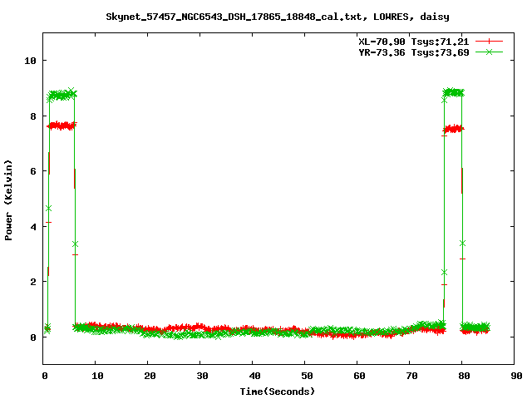Click the y-axis tick label 4
The image size is (532, 399).
click(33, 227)
